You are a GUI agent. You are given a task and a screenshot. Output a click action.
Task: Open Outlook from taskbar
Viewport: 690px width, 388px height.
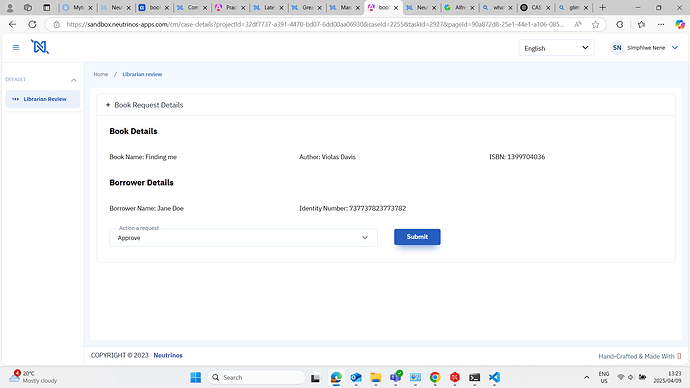(356, 377)
